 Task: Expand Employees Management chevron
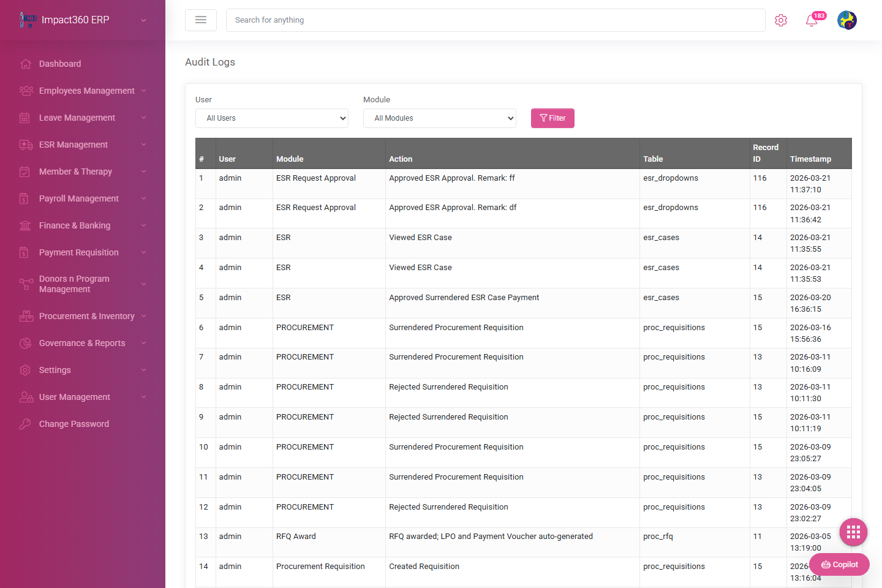coord(143,91)
